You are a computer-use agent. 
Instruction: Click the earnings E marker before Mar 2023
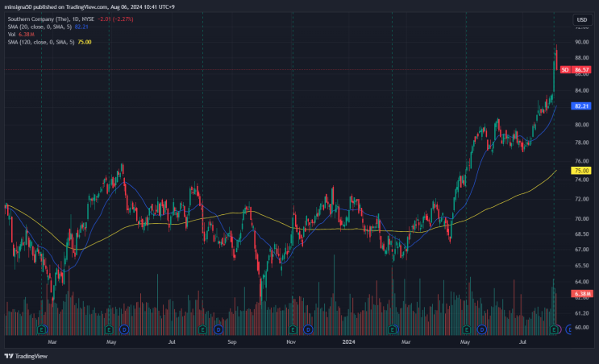42,329
